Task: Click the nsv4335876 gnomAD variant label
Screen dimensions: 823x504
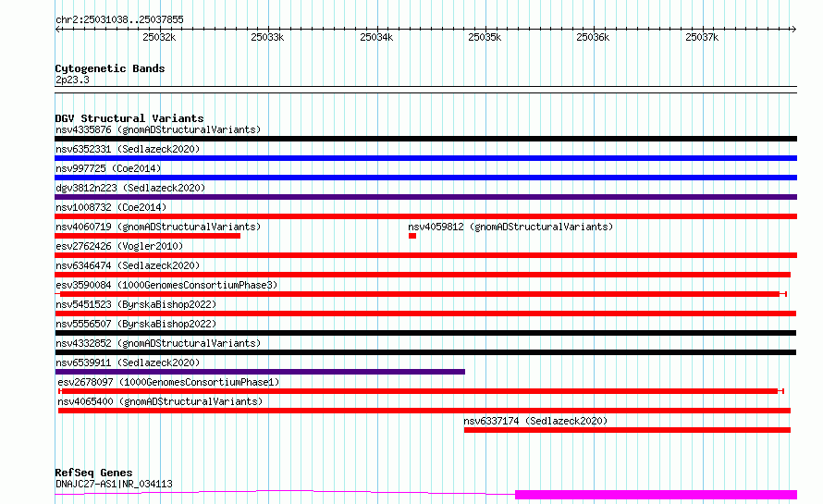Action: pyautogui.click(x=158, y=129)
